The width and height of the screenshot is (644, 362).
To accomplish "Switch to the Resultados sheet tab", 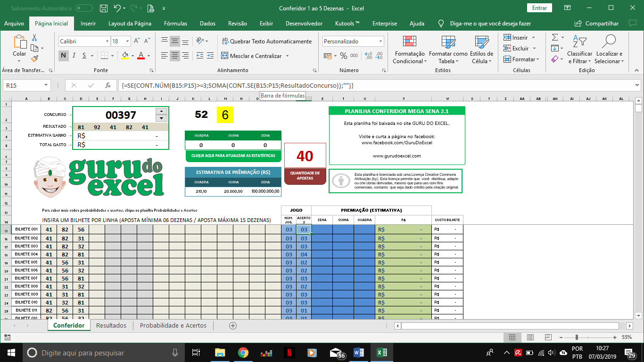I will 111,325.
